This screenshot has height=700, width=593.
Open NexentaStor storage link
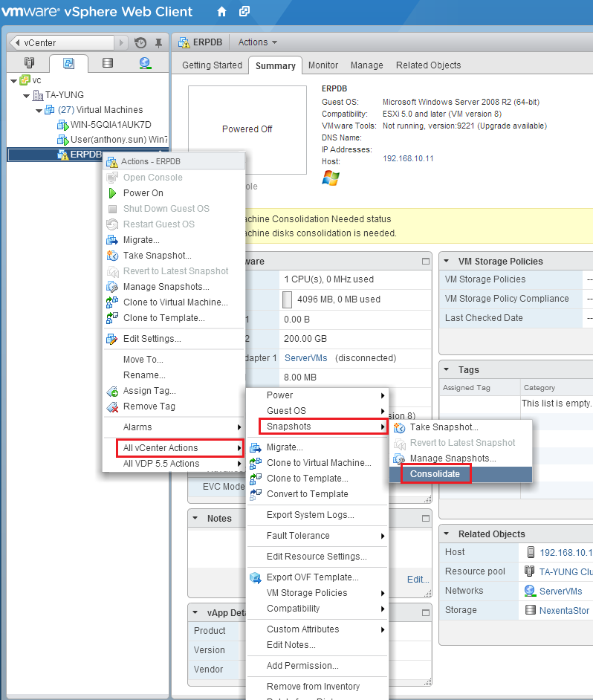pos(565,611)
